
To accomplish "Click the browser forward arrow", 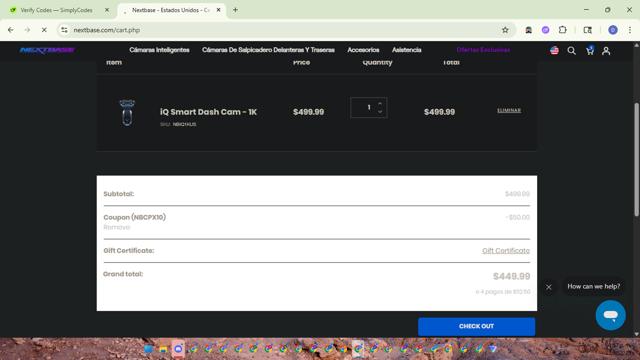I will pos(27,30).
